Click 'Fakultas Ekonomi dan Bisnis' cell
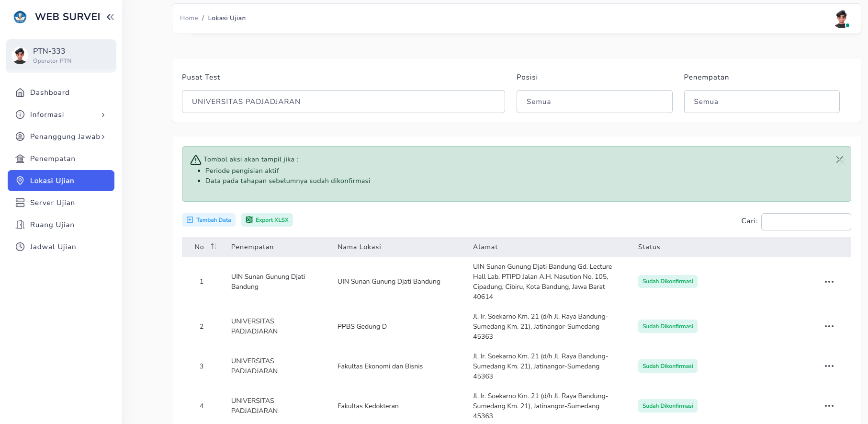This screenshot has width=868, height=424. click(x=380, y=366)
